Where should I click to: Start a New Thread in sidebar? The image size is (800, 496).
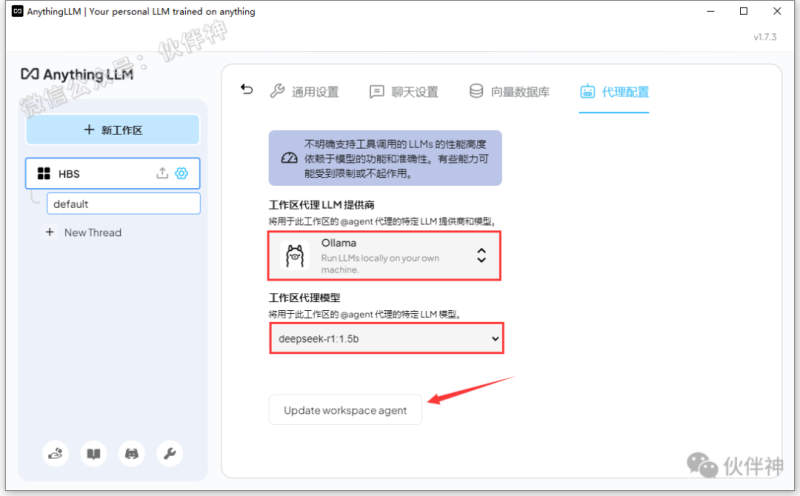point(92,232)
